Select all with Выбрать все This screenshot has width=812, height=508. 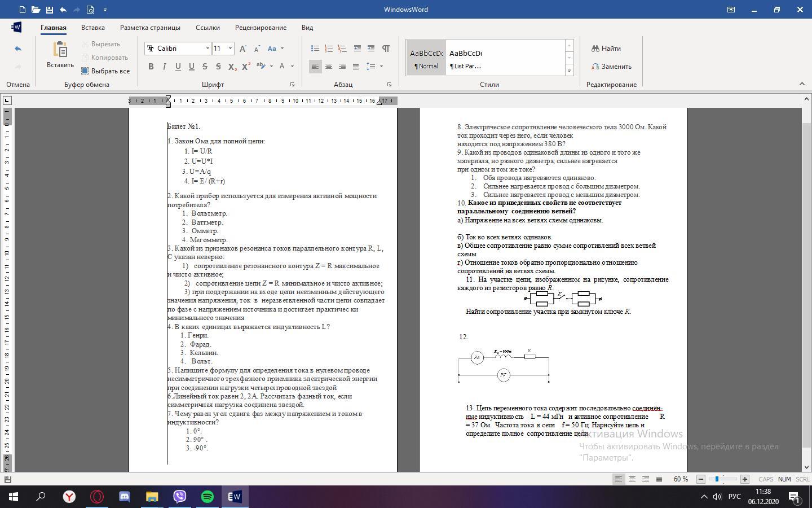[x=105, y=71]
